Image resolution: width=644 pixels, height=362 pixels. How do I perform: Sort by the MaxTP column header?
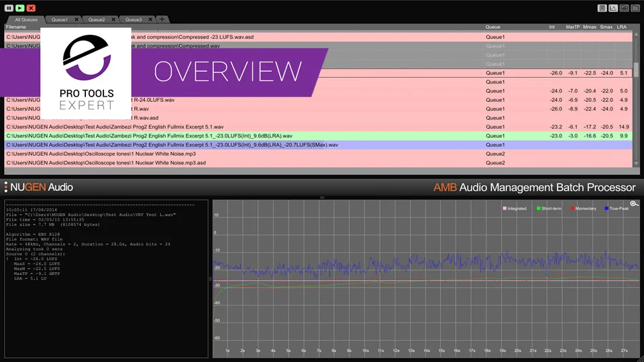pos(572,27)
